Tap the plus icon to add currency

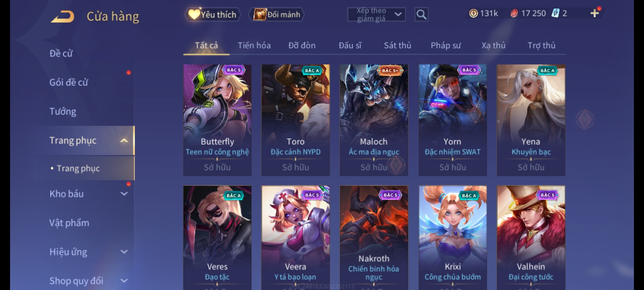(595, 13)
